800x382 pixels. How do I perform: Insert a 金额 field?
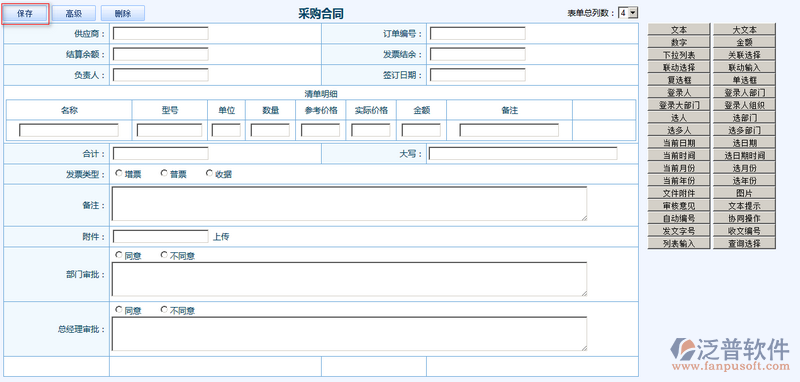(744, 42)
